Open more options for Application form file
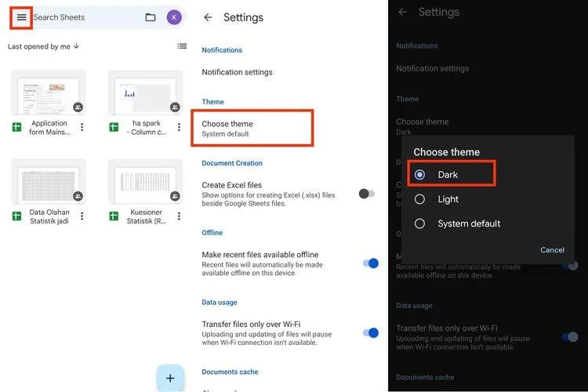588x392 pixels. tap(82, 127)
